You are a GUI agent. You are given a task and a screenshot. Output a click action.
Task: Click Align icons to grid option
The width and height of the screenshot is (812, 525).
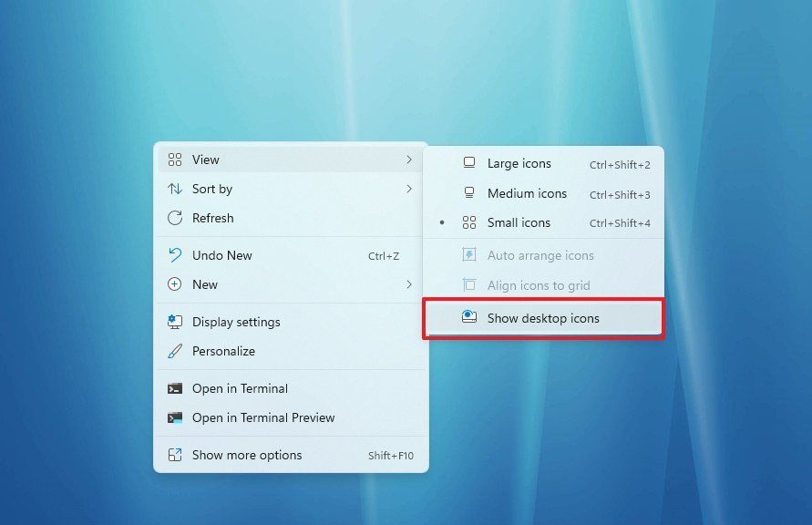(535, 285)
